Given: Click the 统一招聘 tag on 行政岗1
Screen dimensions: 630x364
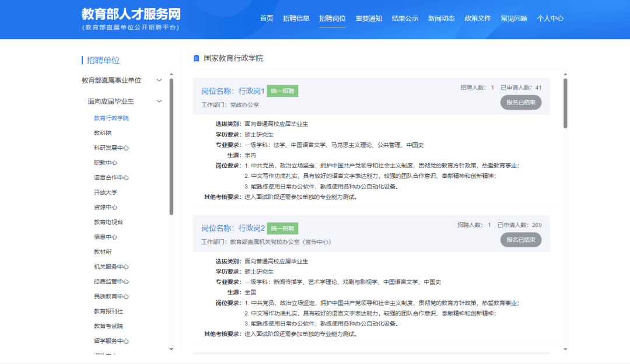Looking at the screenshot, I should (x=282, y=91).
